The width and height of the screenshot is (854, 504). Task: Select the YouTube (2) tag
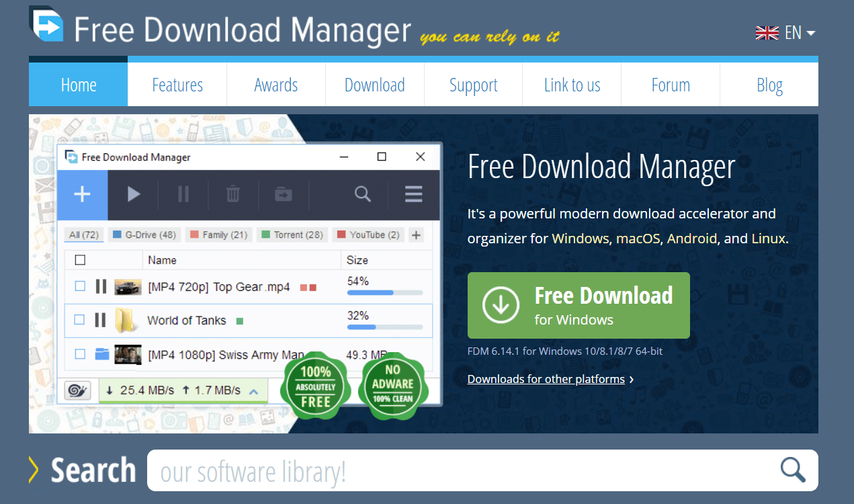click(x=368, y=235)
